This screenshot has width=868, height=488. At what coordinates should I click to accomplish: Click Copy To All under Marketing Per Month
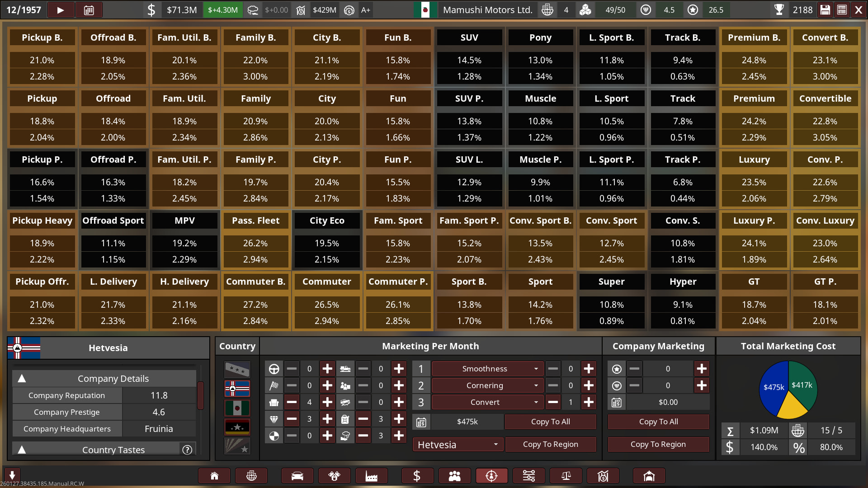(x=550, y=422)
